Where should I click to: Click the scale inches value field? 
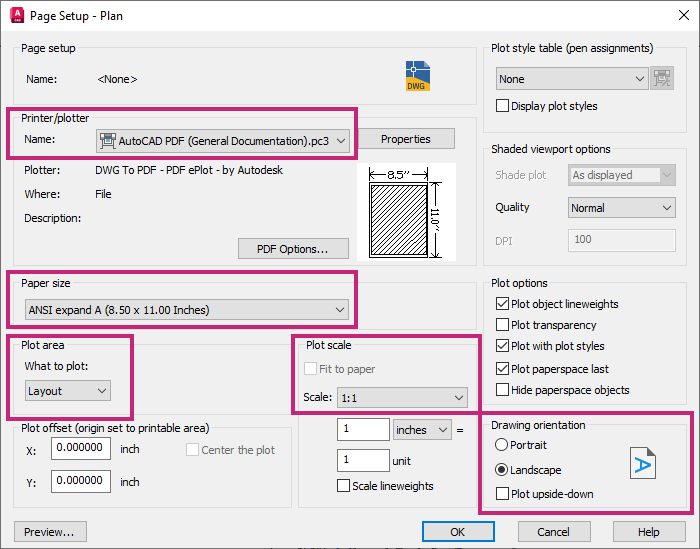[x=363, y=429]
